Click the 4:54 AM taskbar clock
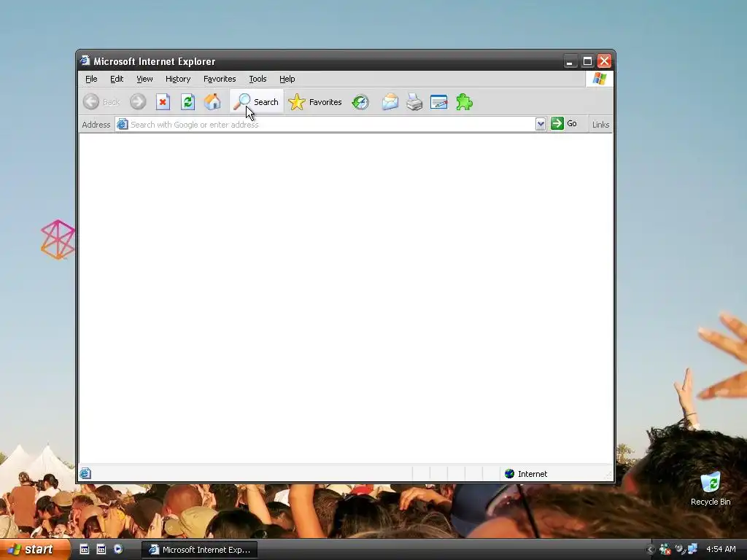 click(721, 550)
